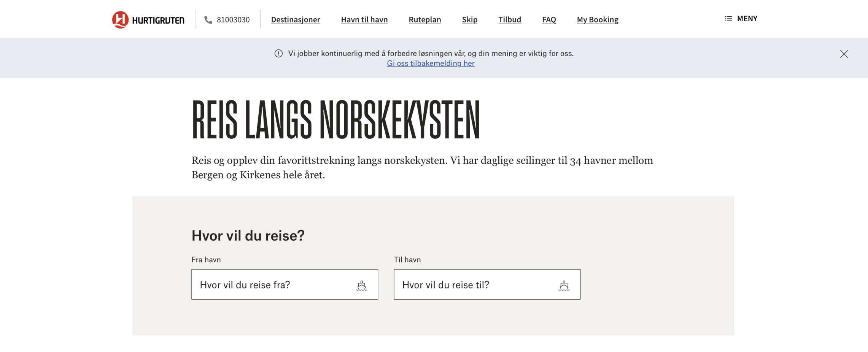Dismiss the feedback banner with the X

[x=844, y=54]
